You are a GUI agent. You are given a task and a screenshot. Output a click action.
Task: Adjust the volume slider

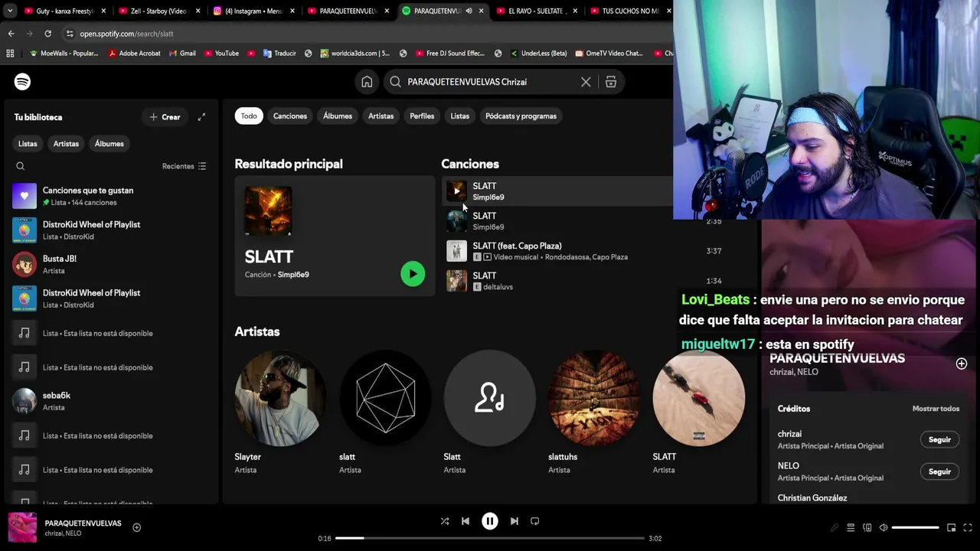click(x=916, y=527)
